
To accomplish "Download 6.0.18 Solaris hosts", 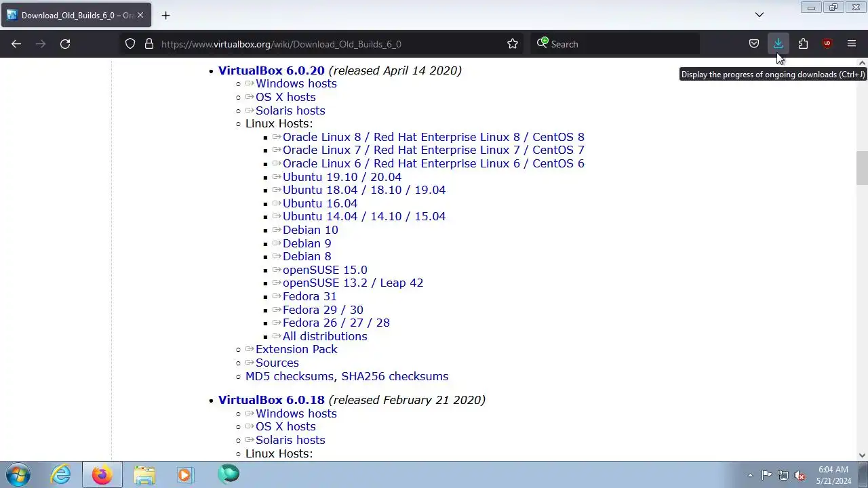I will 290,440.
